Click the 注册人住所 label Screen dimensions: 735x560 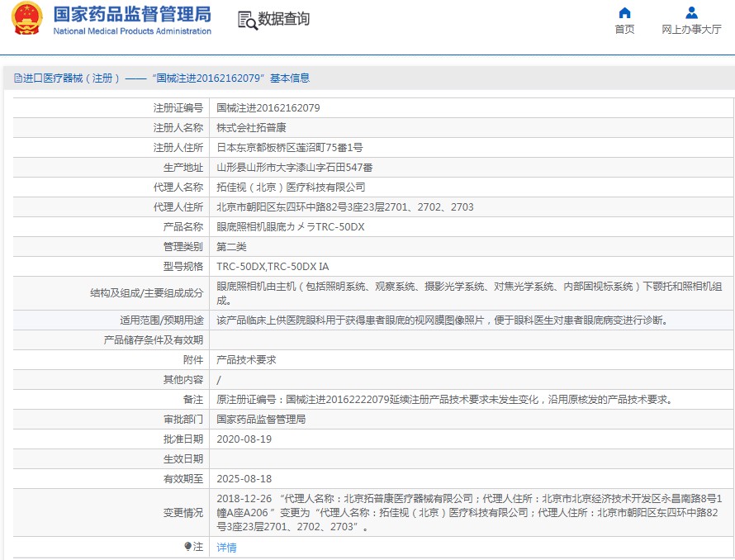click(x=178, y=147)
